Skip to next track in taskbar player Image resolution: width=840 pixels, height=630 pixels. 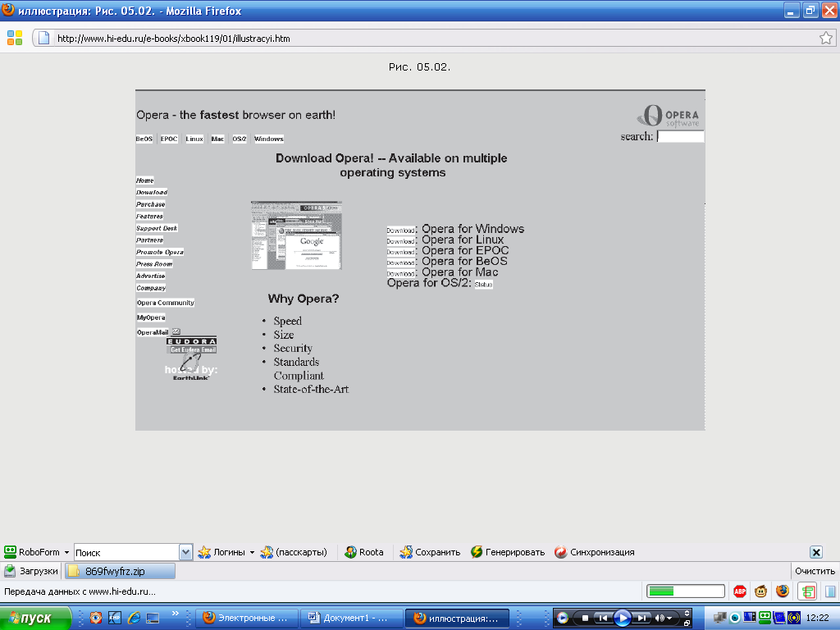pyautogui.click(x=641, y=618)
